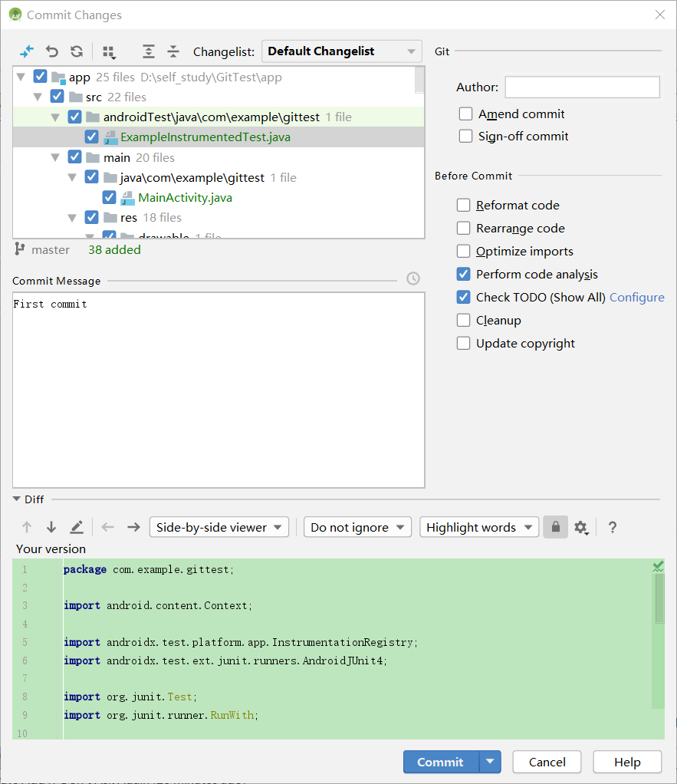Collapse the src tree node
The height and width of the screenshot is (784, 677).
coord(38,97)
